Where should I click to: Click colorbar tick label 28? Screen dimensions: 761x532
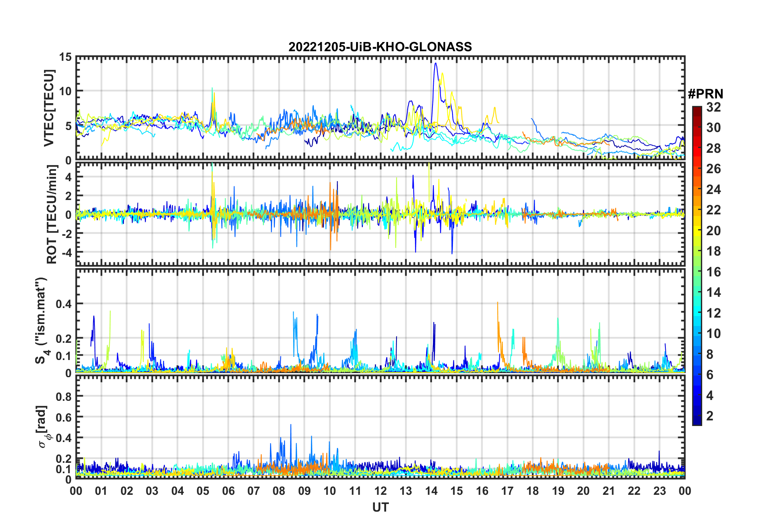coord(713,148)
